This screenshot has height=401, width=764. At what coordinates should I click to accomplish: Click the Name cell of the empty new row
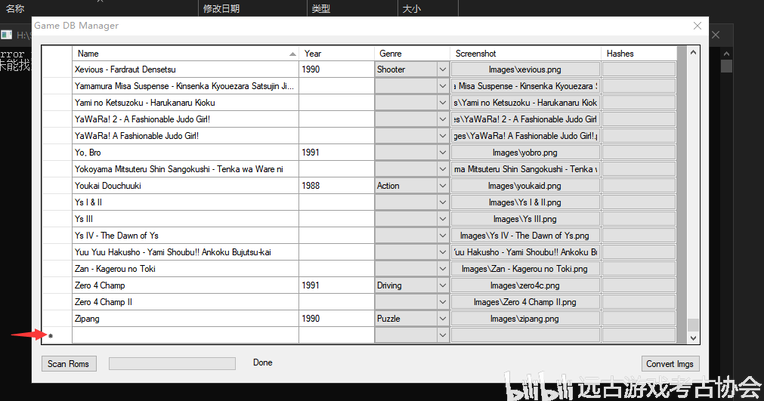[185, 335]
